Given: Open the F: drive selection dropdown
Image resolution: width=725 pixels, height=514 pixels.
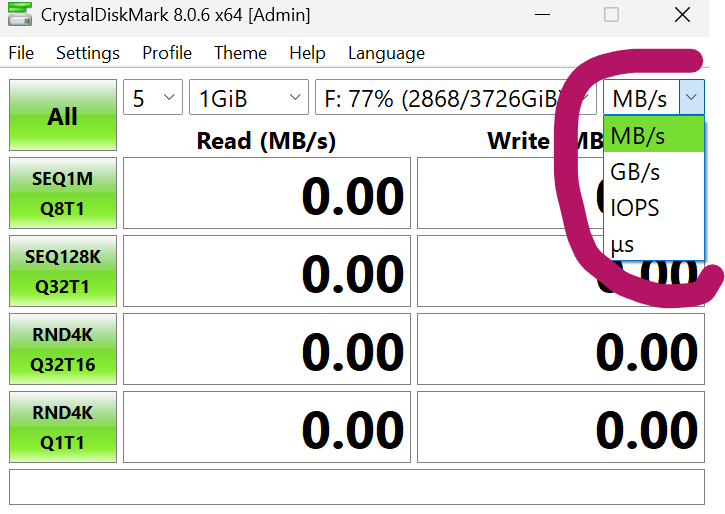Looking at the screenshot, I should pyautogui.click(x=455, y=97).
